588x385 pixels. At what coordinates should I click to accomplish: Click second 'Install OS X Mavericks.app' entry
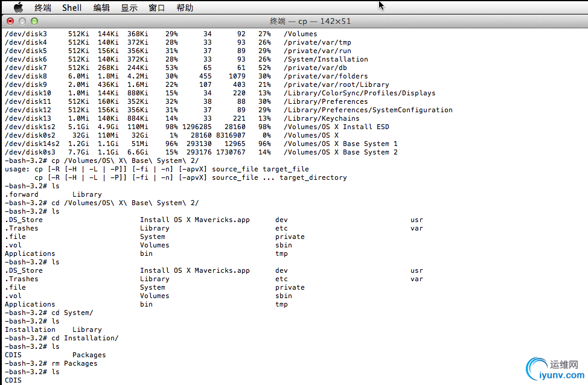click(x=194, y=270)
